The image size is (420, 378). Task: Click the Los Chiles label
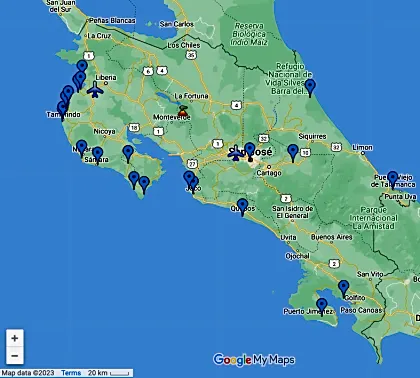click(184, 45)
